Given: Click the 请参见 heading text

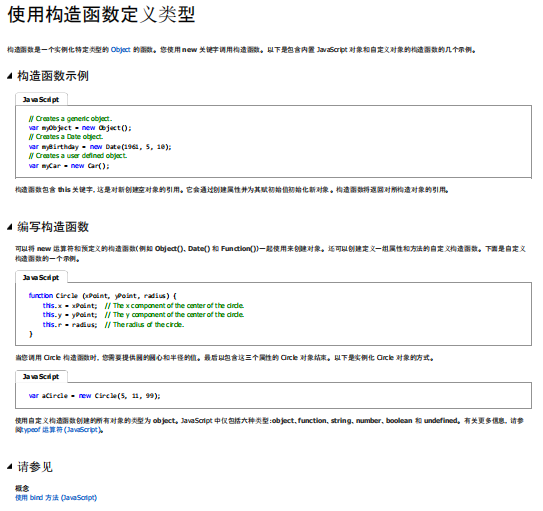Looking at the screenshot, I should tap(35, 467).
